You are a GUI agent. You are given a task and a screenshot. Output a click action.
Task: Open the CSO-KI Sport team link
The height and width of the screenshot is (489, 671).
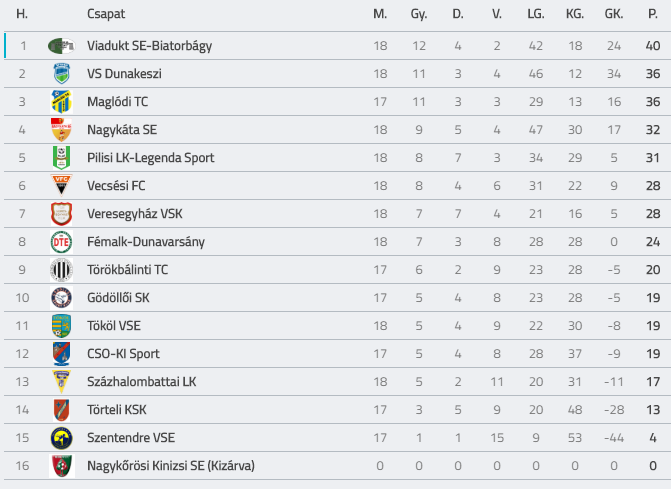pyautogui.click(x=123, y=354)
